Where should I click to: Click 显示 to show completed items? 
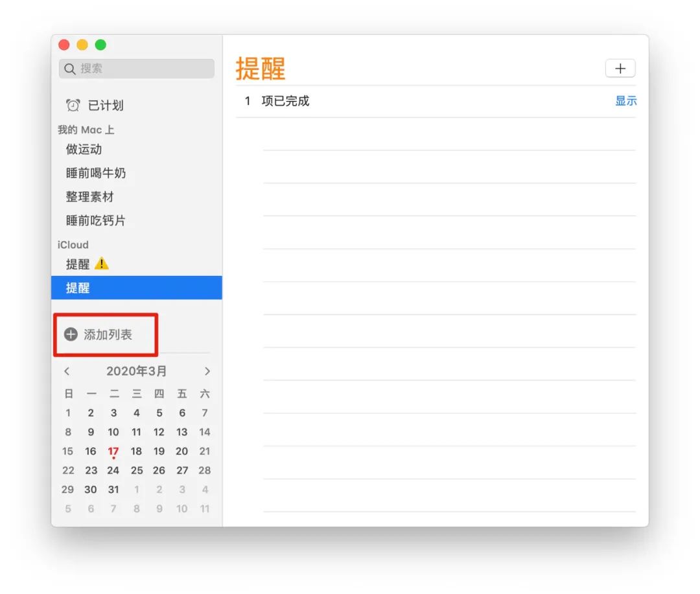point(625,101)
